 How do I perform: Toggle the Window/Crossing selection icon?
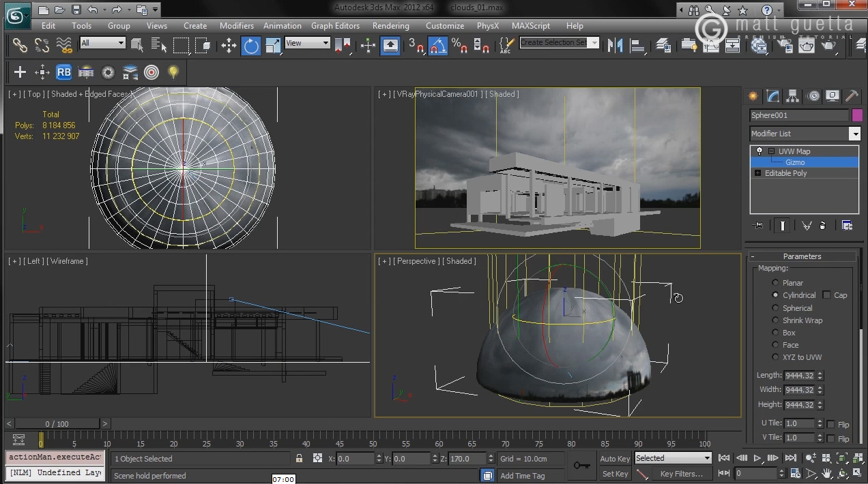pyautogui.click(x=203, y=46)
